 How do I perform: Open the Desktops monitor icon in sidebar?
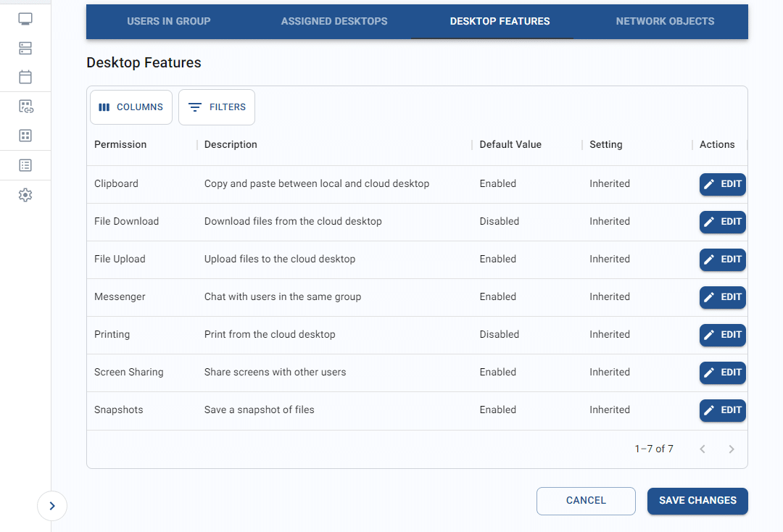(25, 18)
